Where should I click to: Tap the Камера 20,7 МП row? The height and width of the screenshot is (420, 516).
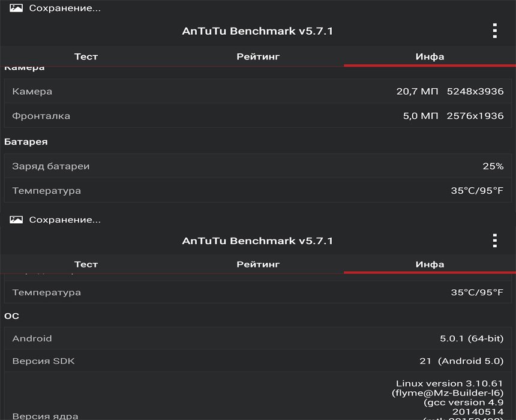(x=258, y=91)
